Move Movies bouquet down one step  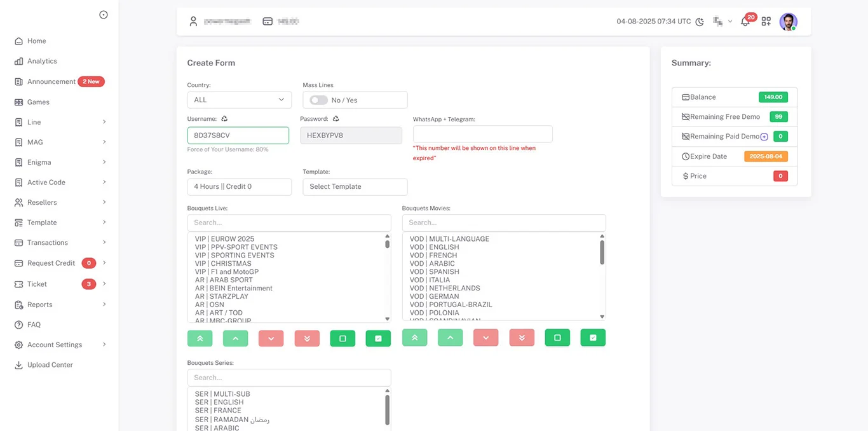click(x=486, y=338)
